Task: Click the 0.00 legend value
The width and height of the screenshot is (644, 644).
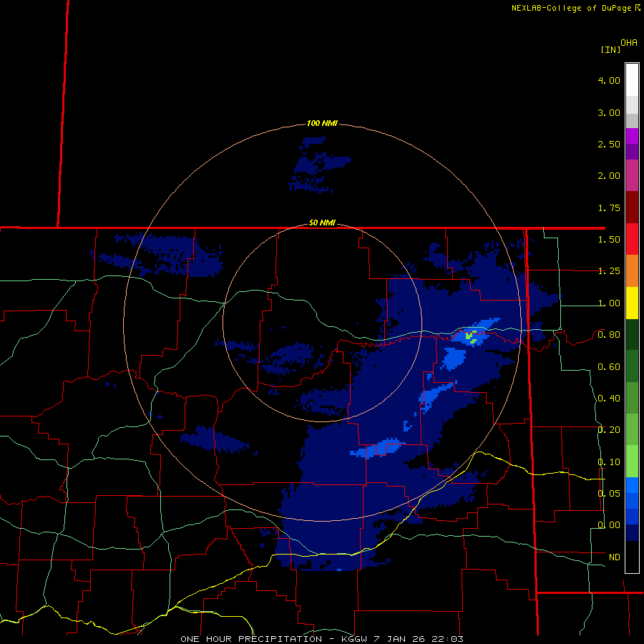Action: (609, 525)
